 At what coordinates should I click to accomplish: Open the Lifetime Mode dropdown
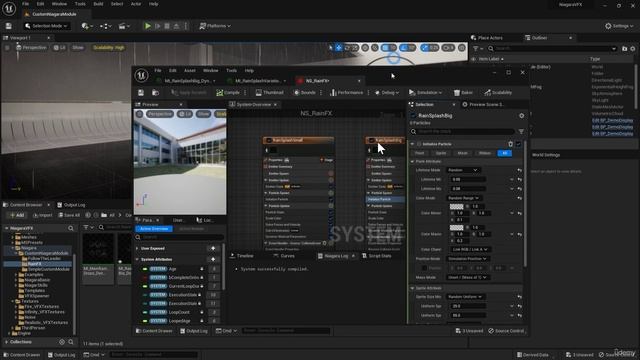point(463,170)
